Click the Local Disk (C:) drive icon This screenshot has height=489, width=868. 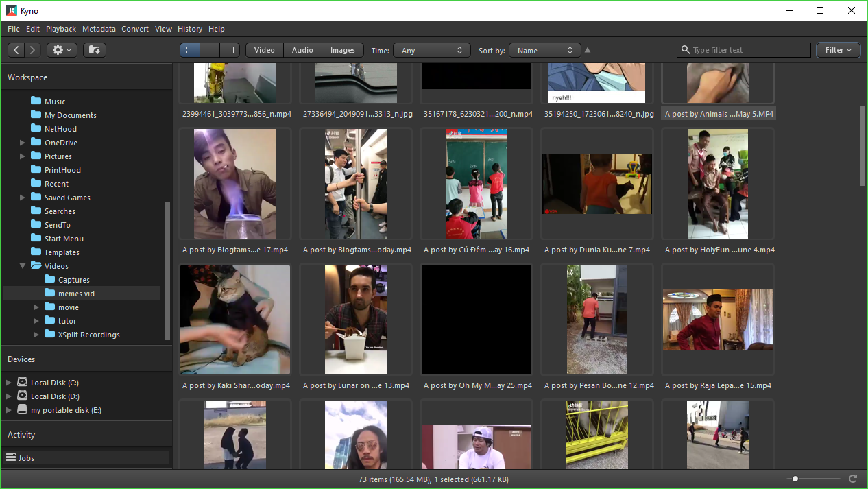point(23,382)
